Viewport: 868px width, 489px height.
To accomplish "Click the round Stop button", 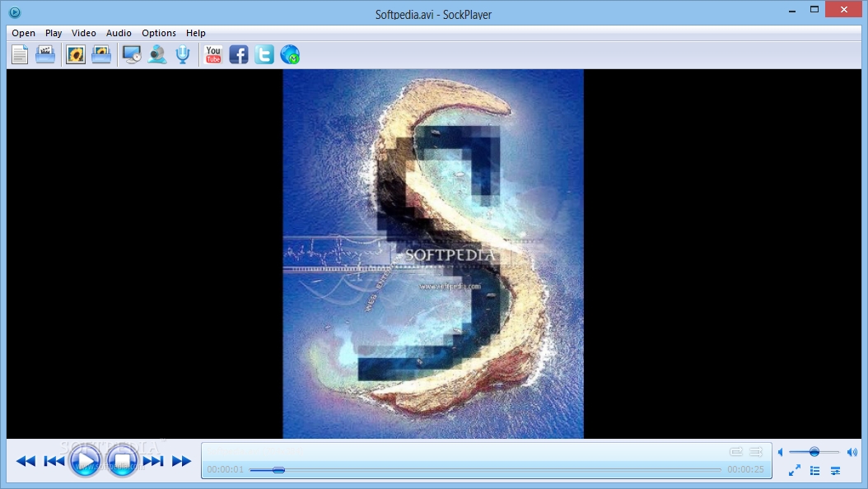I will pos(123,460).
